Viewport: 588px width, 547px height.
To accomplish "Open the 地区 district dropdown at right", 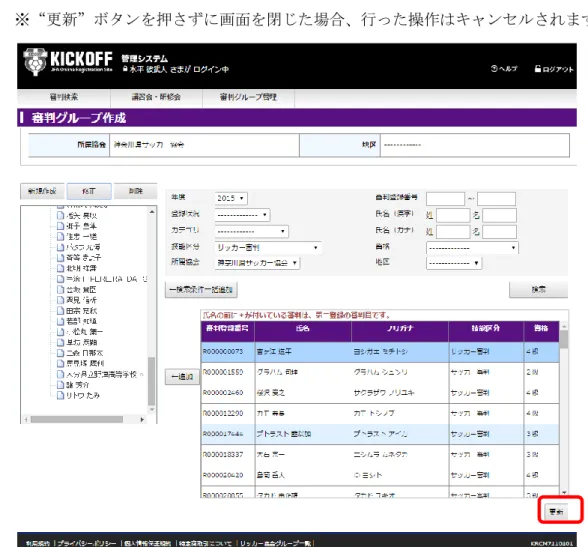I will point(454,263).
